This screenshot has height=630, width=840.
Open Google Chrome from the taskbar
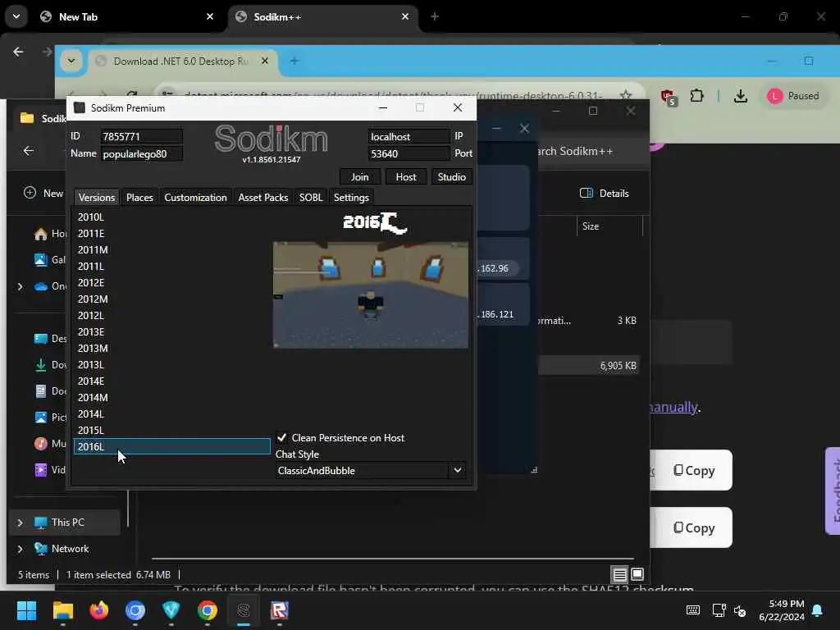(x=208, y=610)
